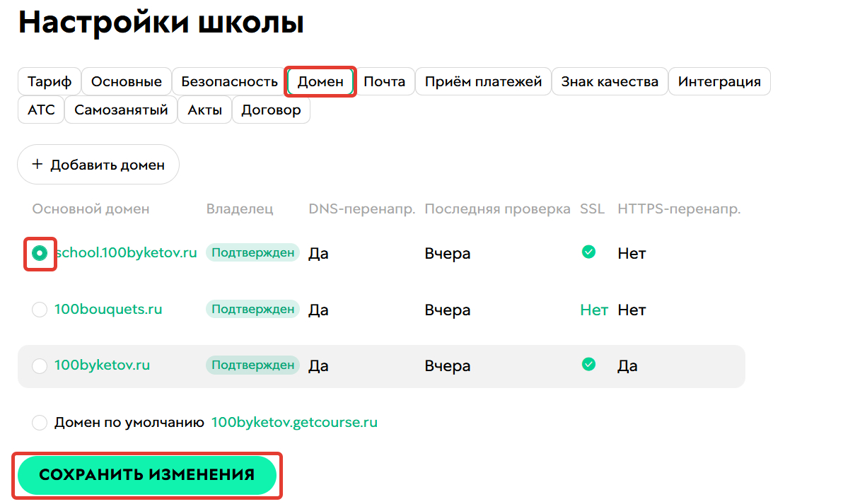Click SSL checkmark icon for 100byketov.ru row
Screen dimensions: 843x504
point(588,364)
